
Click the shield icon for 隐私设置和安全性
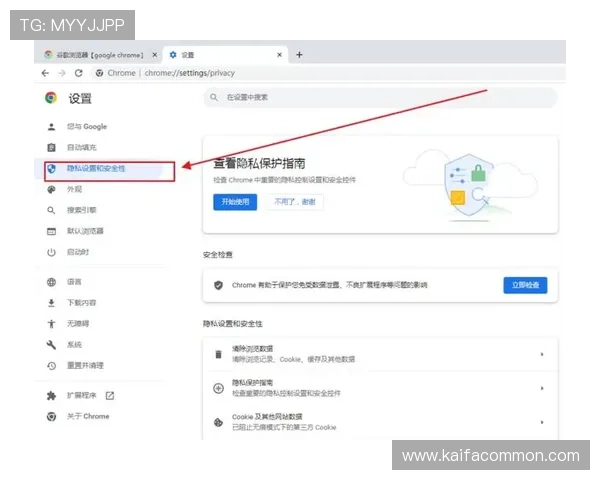tap(51, 168)
